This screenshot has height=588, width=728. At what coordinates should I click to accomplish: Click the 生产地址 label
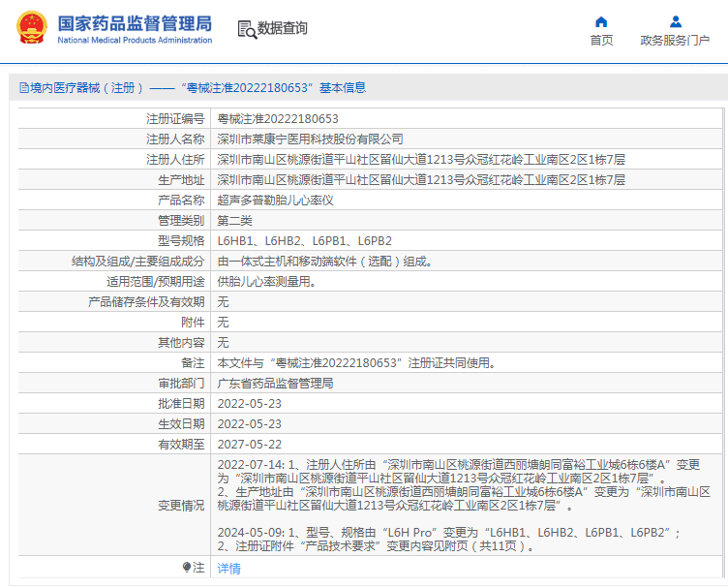pyautogui.click(x=181, y=180)
